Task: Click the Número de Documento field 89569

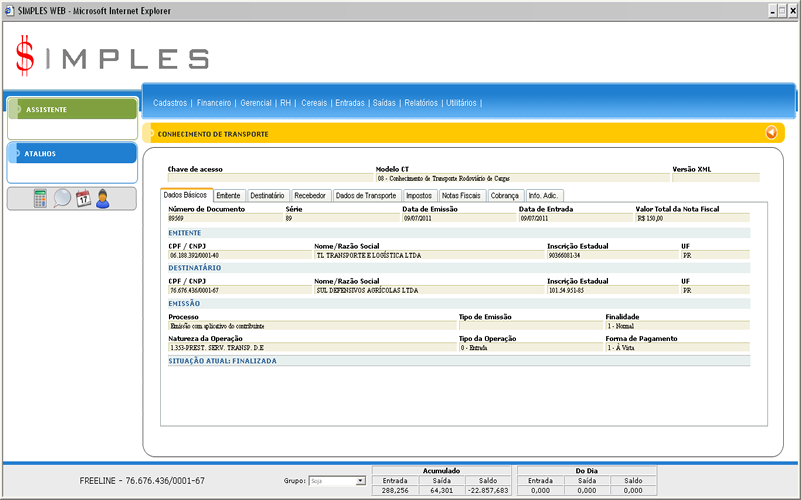Action: tap(225, 218)
